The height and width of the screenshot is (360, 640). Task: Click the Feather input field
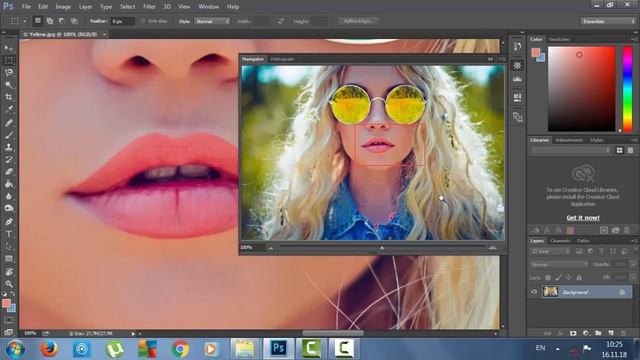(x=122, y=21)
